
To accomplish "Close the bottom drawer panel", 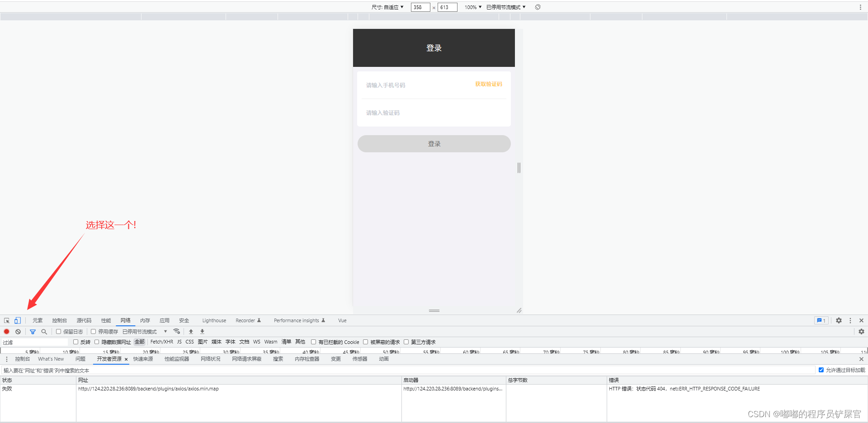I will coord(861,359).
